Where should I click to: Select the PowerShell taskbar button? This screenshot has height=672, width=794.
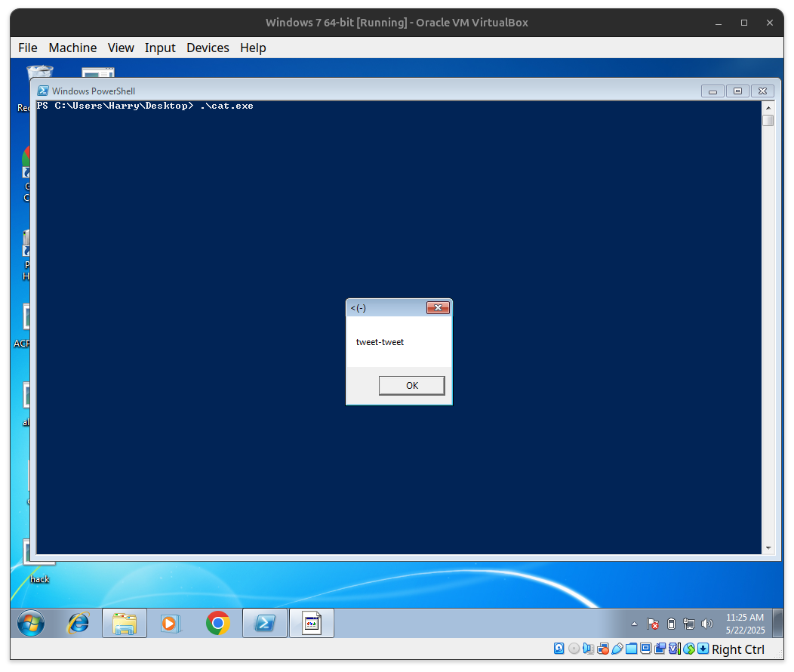coord(265,623)
